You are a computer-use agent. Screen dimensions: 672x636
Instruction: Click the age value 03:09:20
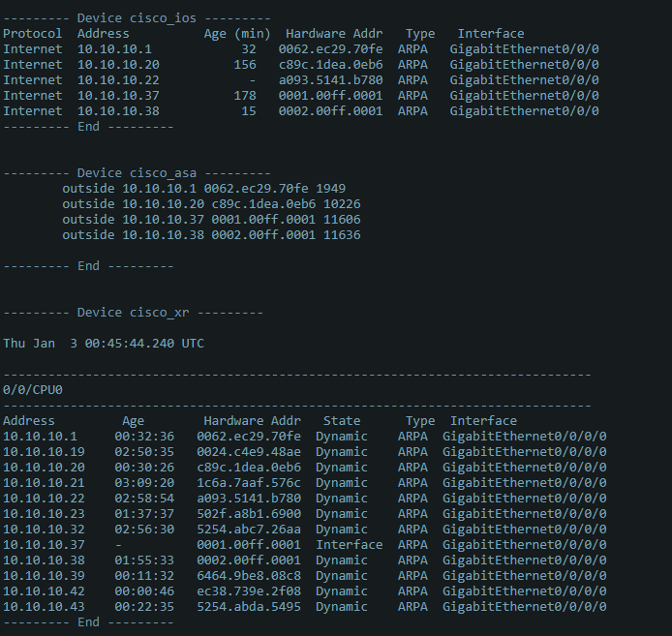click(x=144, y=482)
